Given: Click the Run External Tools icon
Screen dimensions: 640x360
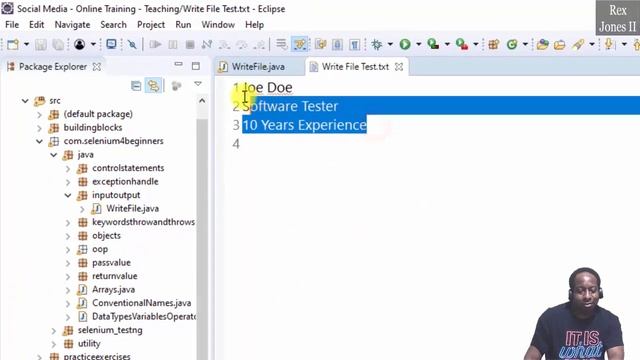Looking at the screenshot, I should tap(462, 44).
